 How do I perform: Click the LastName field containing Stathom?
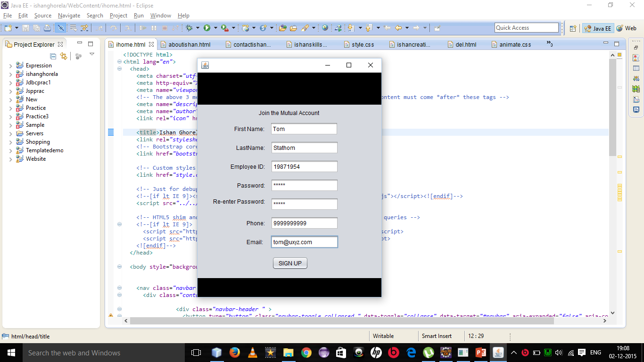point(304,148)
